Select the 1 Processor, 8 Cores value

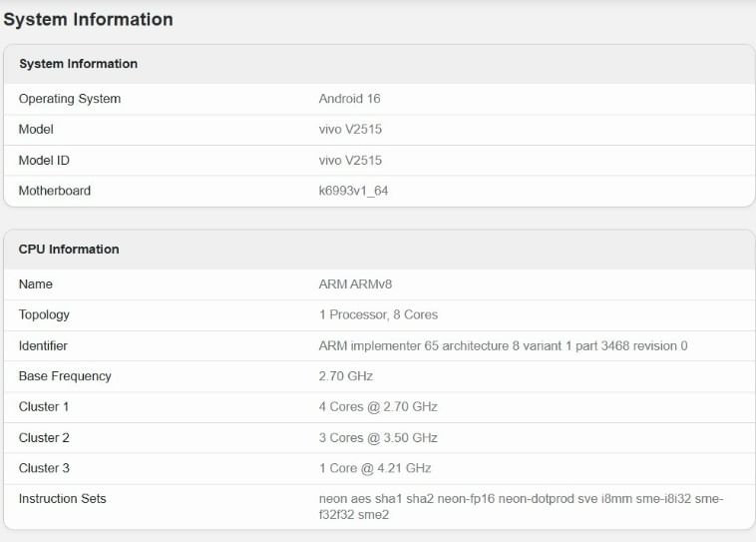(x=378, y=314)
